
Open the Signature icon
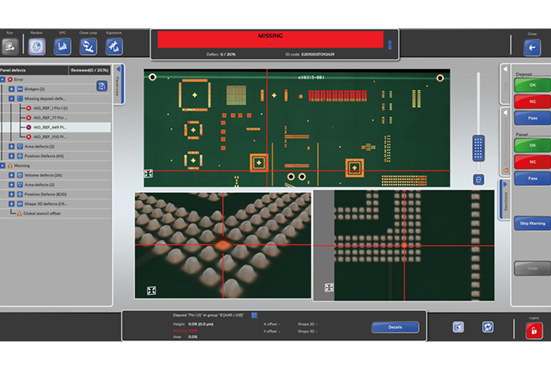[x=114, y=46]
